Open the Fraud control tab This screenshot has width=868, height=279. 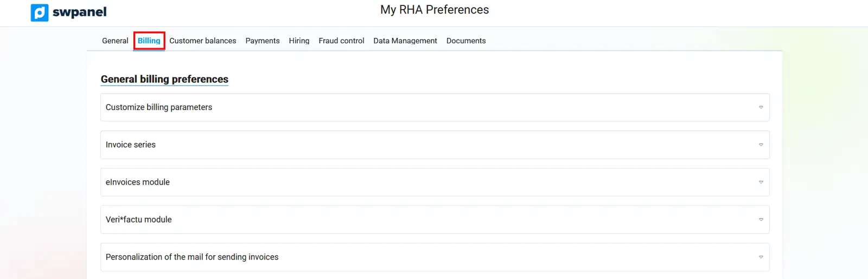coord(341,41)
